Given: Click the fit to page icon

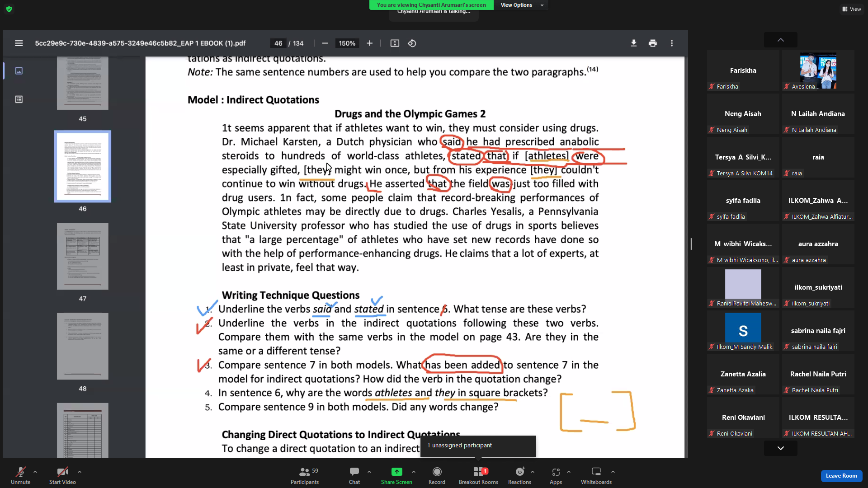Looking at the screenshot, I should pos(395,43).
